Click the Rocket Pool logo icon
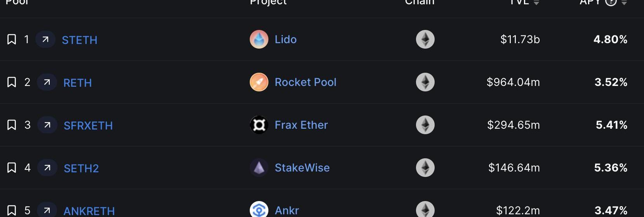 coord(259,82)
